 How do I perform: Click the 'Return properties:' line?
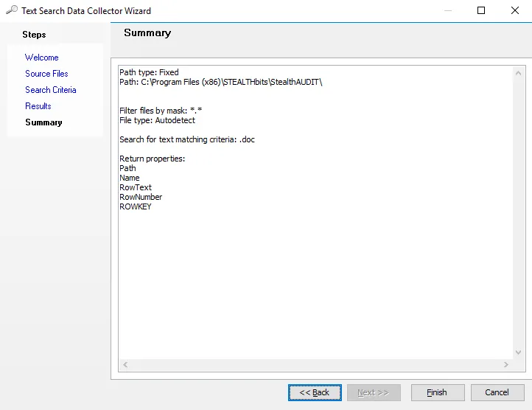pyautogui.click(x=153, y=159)
